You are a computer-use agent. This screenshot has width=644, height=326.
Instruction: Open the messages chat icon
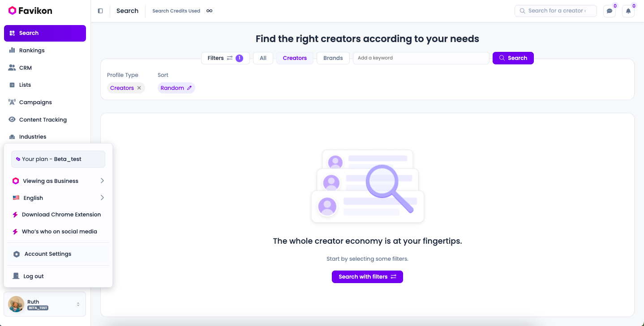[x=610, y=11]
